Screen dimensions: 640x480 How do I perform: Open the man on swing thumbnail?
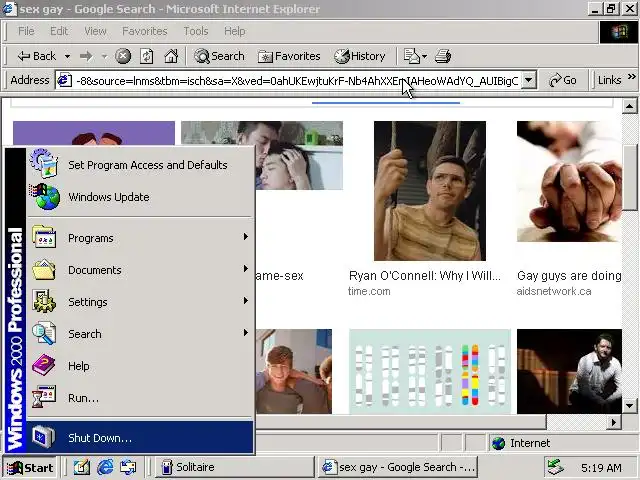pos(430,191)
